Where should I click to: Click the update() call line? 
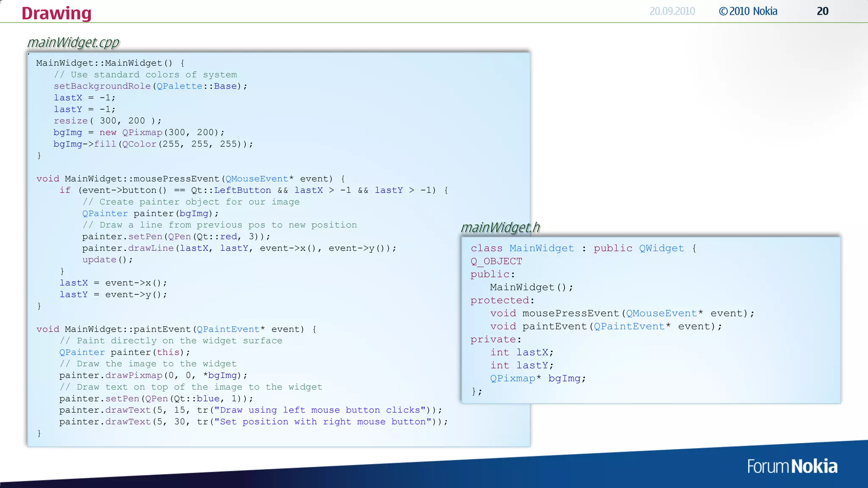(107, 260)
